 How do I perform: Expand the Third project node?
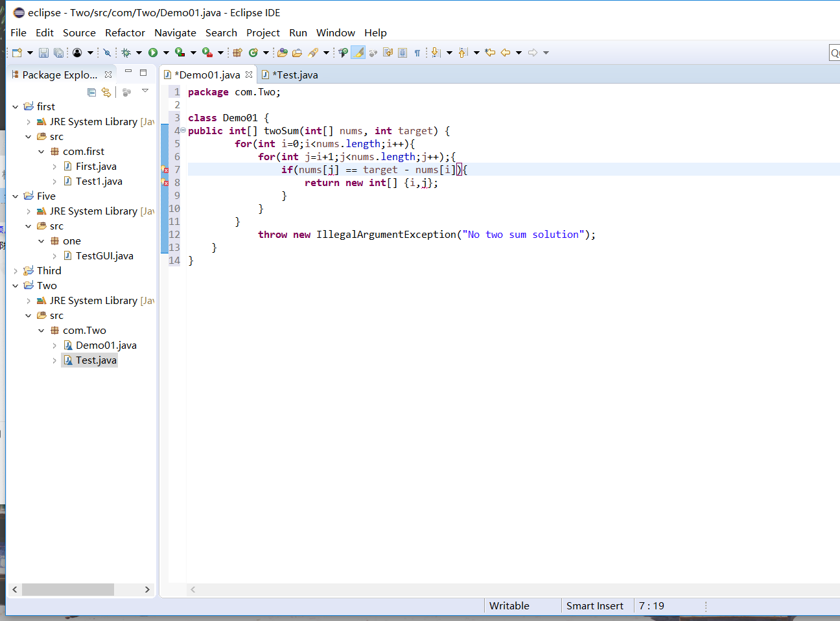tap(16, 271)
